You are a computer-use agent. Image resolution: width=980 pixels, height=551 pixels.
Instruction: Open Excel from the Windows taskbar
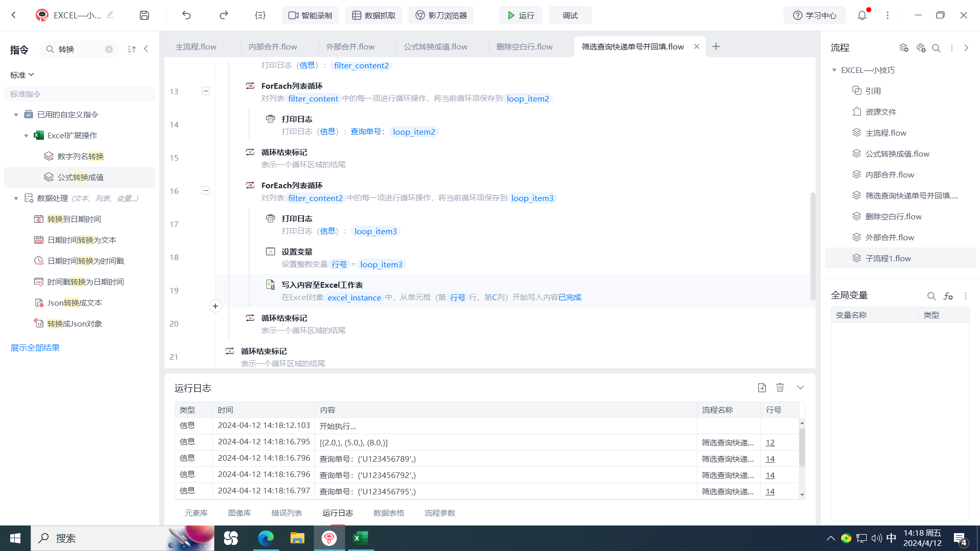361,538
